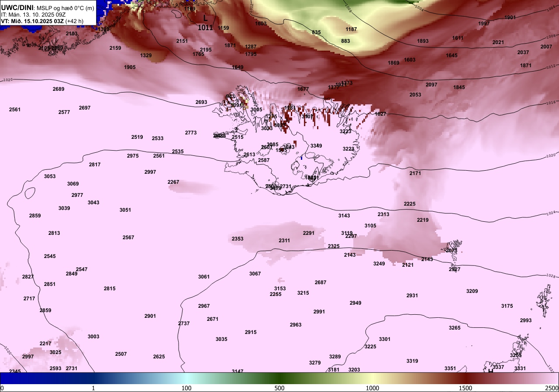Click the map value 3209
The height and width of the screenshot is (392, 559).
point(472,291)
